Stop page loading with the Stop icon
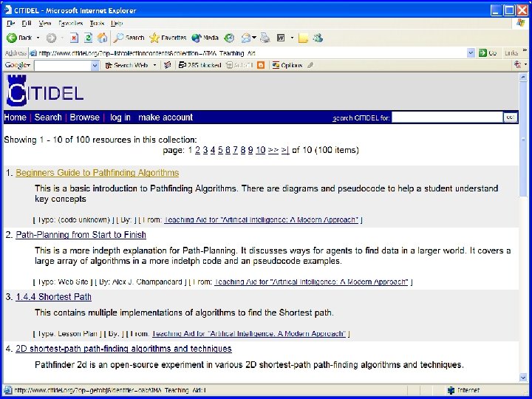Screen dimensions: 532x399 point(74,38)
